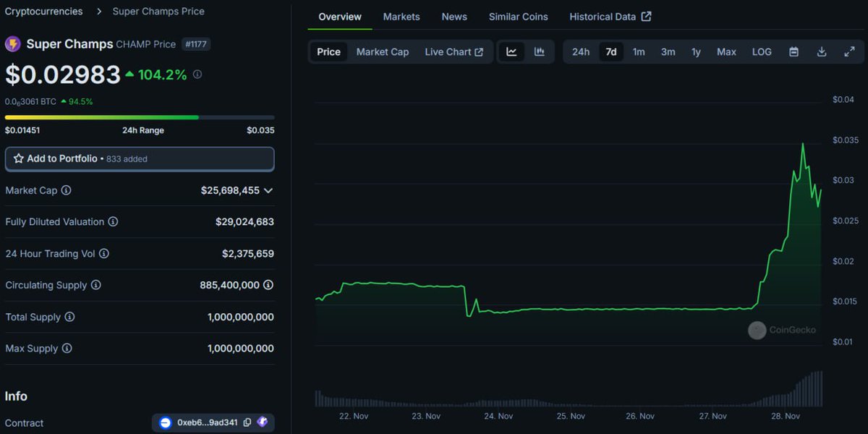
Task: Open the Overview tab
Action: pyautogui.click(x=340, y=17)
